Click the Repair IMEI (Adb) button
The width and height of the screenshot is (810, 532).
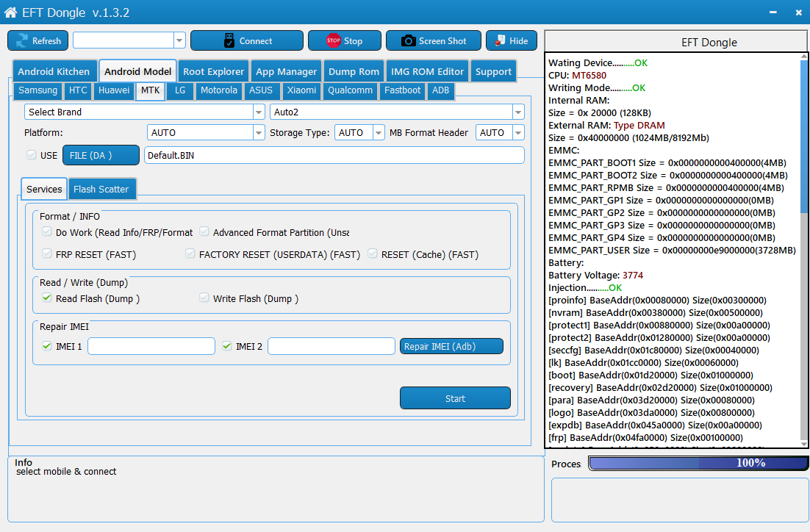click(x=451, y=345)
